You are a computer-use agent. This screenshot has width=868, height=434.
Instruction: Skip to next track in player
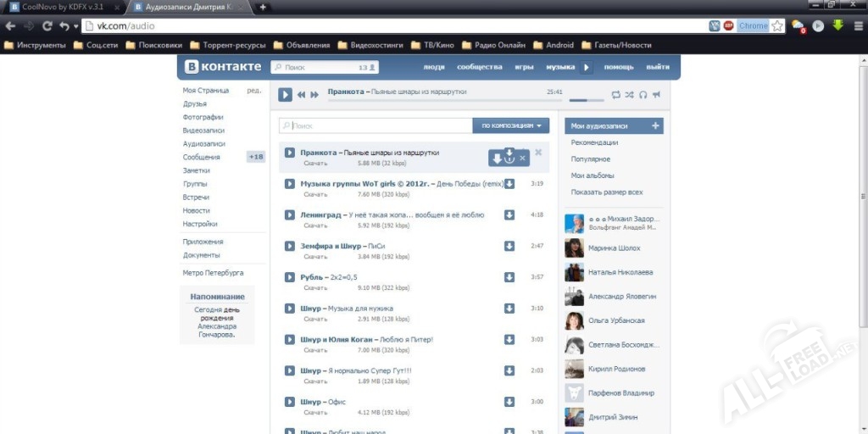tap(314, 95)
